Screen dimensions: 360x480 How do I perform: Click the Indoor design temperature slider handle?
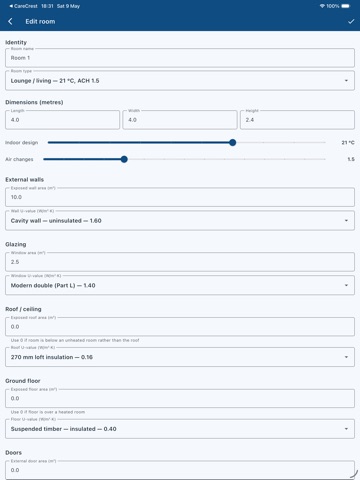[233, 143]
